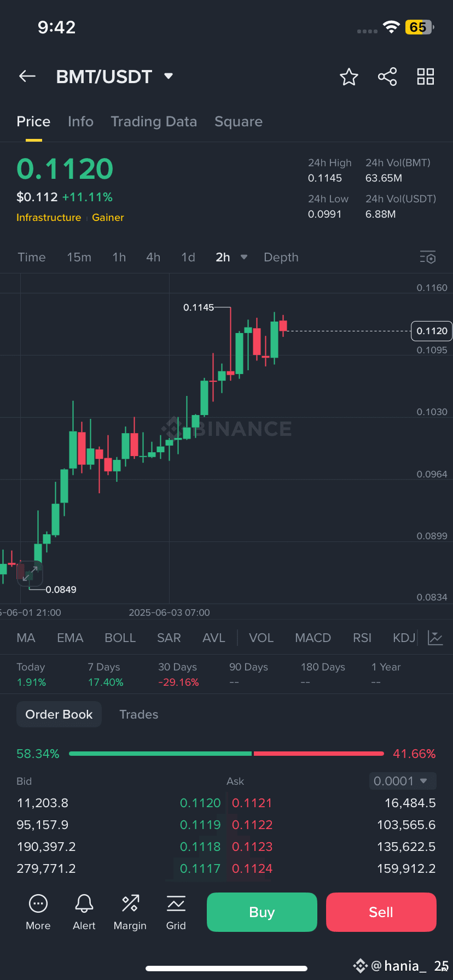The height and width of the screenshot is (980, 453).
Task: Select the 1h chart interval
Action: (119, 257)
